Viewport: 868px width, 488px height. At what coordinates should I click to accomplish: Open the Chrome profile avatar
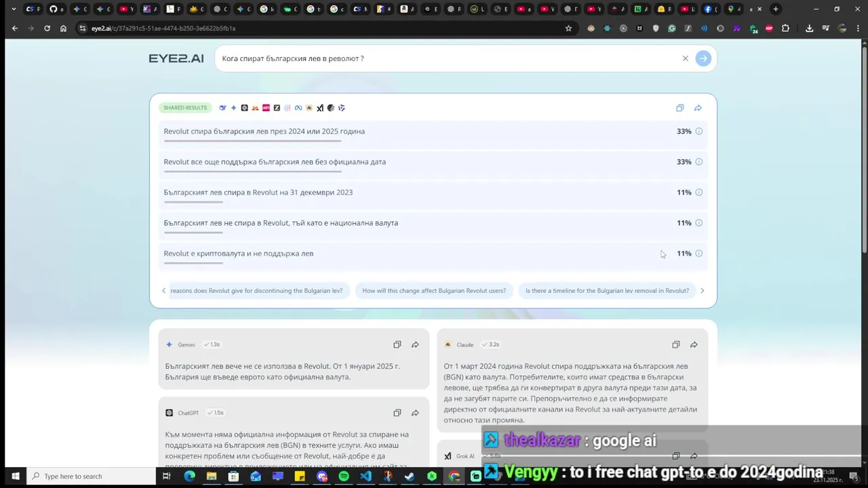(x=842, y=28)
